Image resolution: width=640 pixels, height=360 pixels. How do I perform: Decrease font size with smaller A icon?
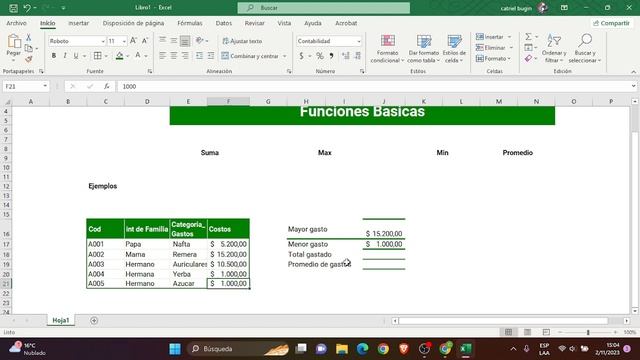tap(145, 41)
